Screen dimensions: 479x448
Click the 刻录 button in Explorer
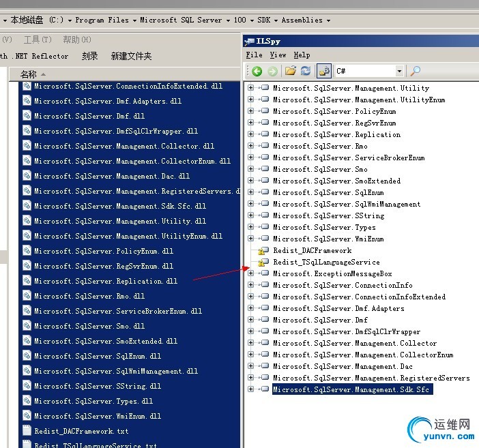pos(90,56)
